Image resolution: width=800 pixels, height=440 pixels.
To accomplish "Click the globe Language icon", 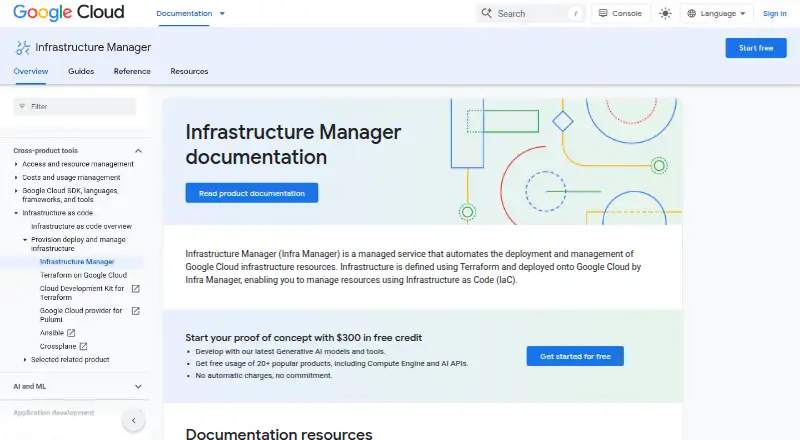I will point(691,14).
